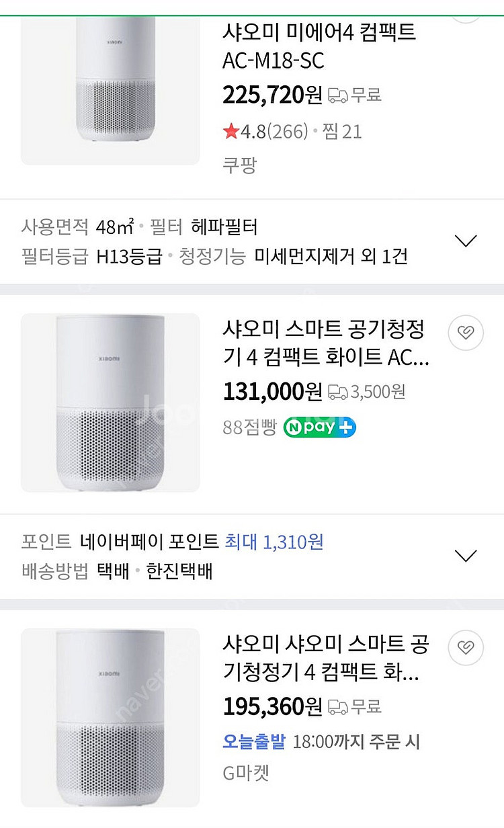Open the 195,360원 purifier product thumbnail
The height and width of the screenshot is (828, 504).
coord(110,716)
